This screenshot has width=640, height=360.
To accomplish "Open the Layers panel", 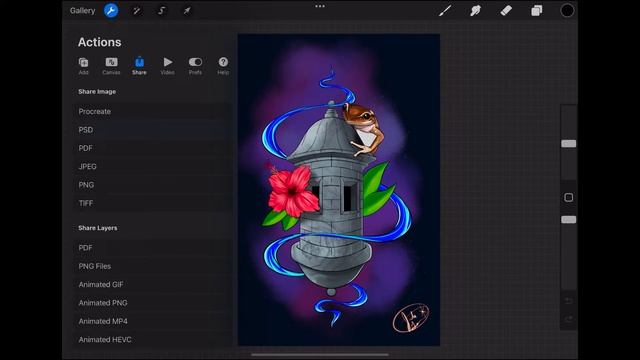I will pos(536,11).
